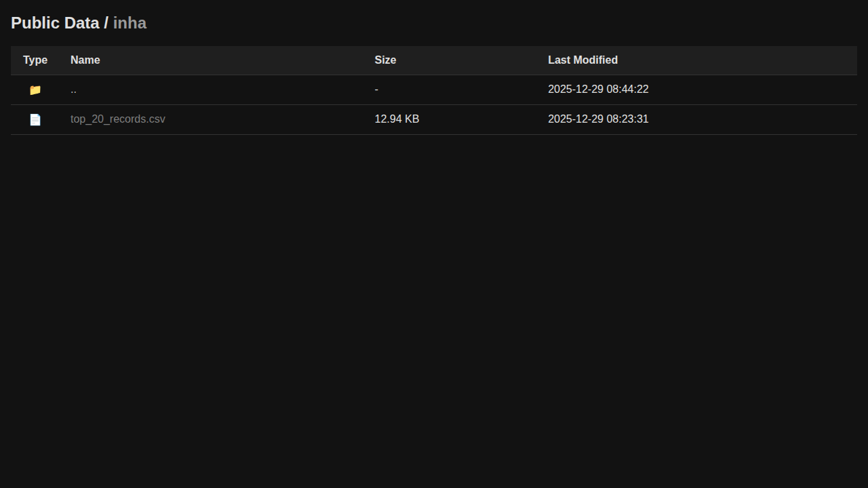Click the Type column header
This screenshot has height=488, width=868.
click(x=35, y=60)
